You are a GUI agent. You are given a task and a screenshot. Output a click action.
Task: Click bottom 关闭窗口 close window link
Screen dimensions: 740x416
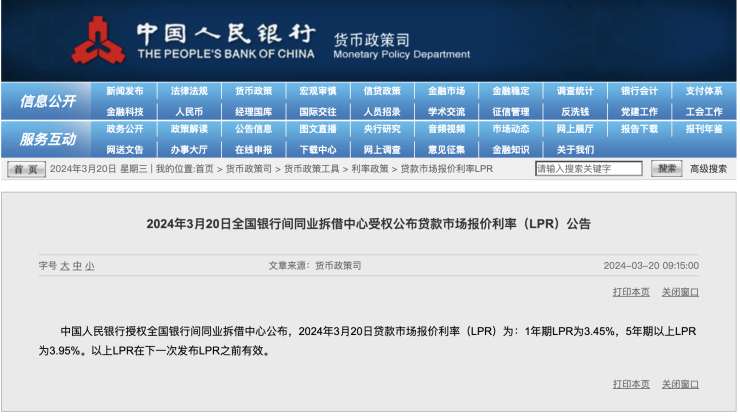tap(680, 384)
